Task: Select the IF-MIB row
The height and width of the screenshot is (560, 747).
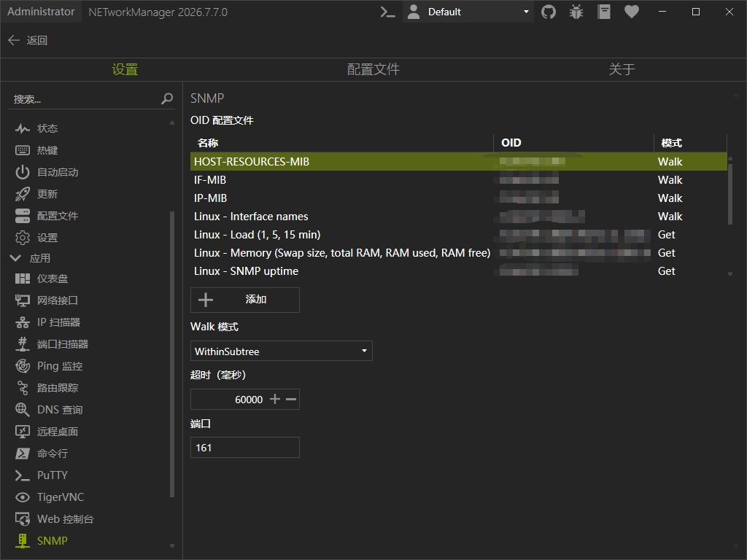Action: click(458, 180)
